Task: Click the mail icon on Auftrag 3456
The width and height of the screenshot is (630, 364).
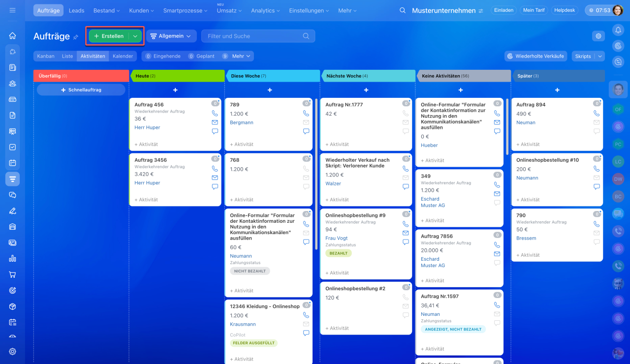Action: point(215,178)
